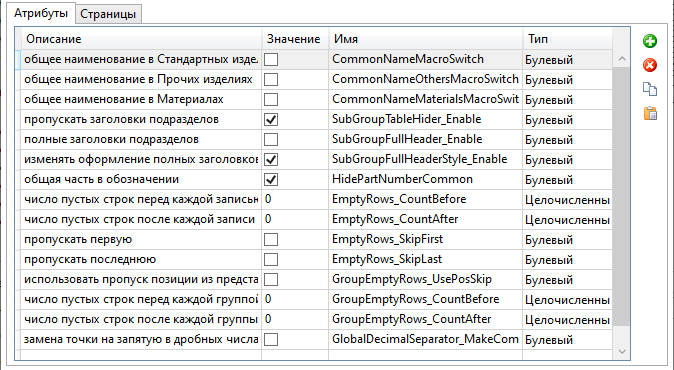Viewport: 674px width, 370px height.
Task: Click the Значение column header
Action: tap(295, 39)
